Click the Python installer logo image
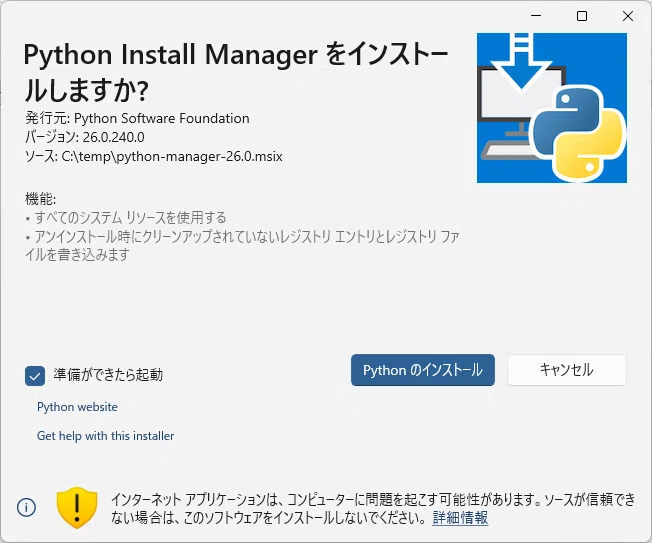Viewport: 652px width, 543px height. (552, 108)
